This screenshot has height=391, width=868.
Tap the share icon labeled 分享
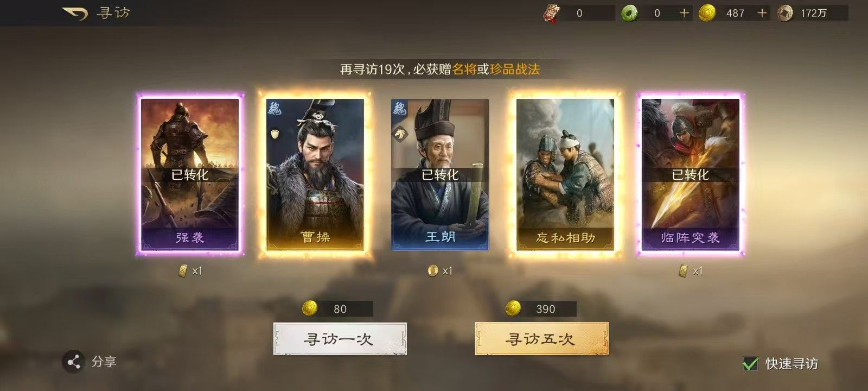click(74, 362)
